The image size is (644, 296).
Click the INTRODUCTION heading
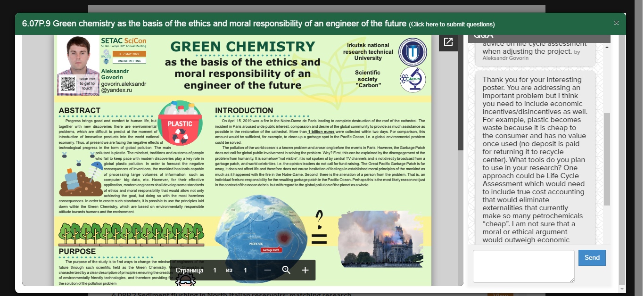coord(244,110)
